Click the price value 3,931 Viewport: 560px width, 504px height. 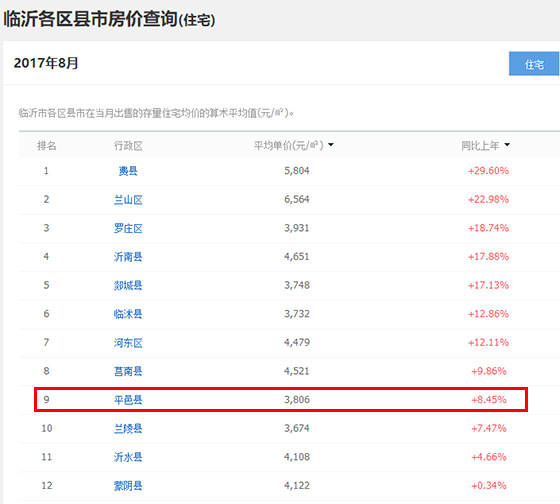coord(297,228)
